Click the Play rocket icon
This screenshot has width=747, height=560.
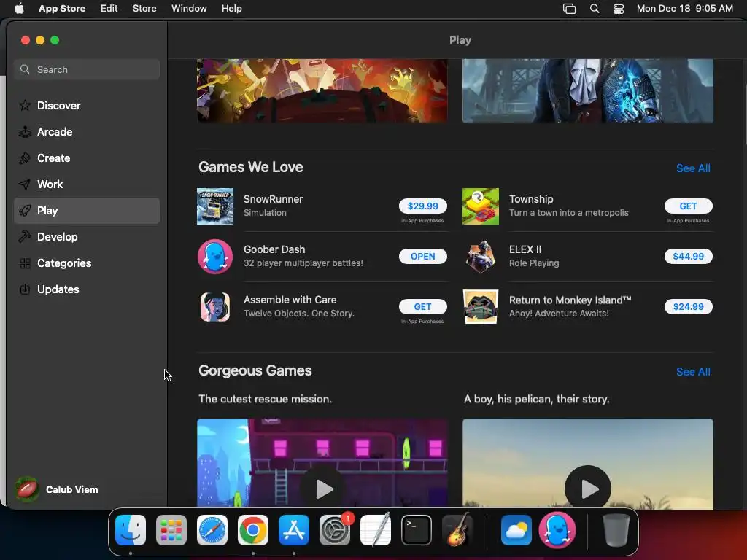tap(25, 211)
